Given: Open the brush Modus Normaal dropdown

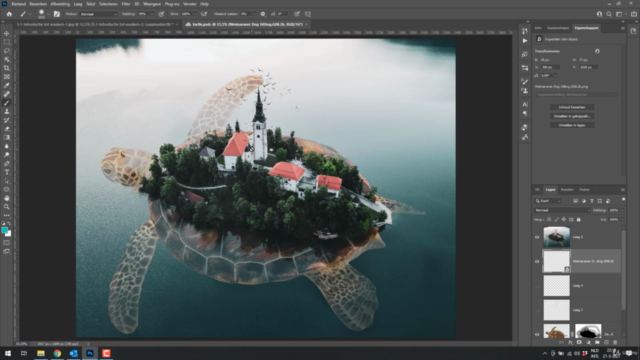Looking at the screenshot, I should tap(98, 14).
